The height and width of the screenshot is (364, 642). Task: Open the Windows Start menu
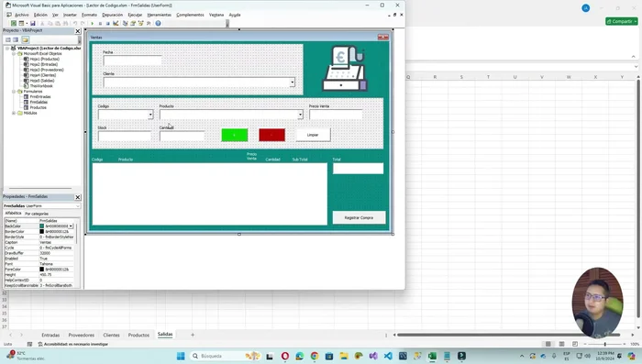181,356
